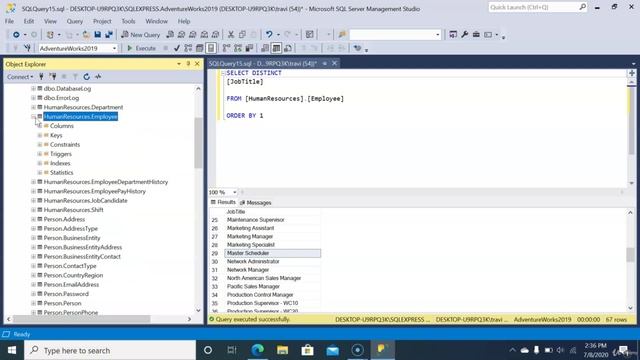The height and width of the screenshot is (360, 640).
Task: Click the Database Engine Query icon
Action: click(x=170, y=35)
